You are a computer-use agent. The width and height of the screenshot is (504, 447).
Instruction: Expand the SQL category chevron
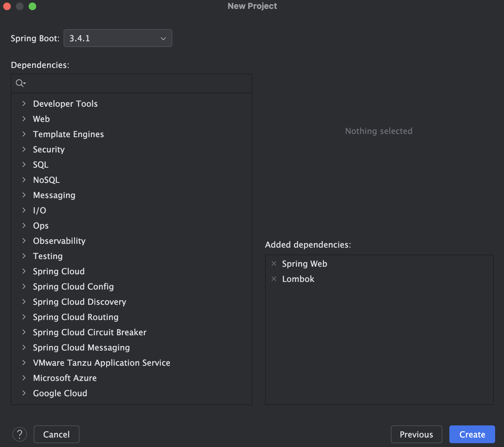coord(24,164)
